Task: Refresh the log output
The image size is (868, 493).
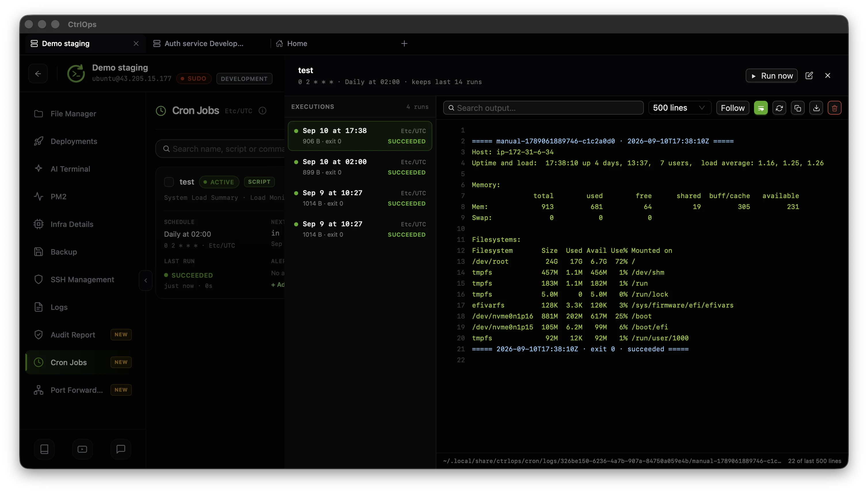Action: 779,108
